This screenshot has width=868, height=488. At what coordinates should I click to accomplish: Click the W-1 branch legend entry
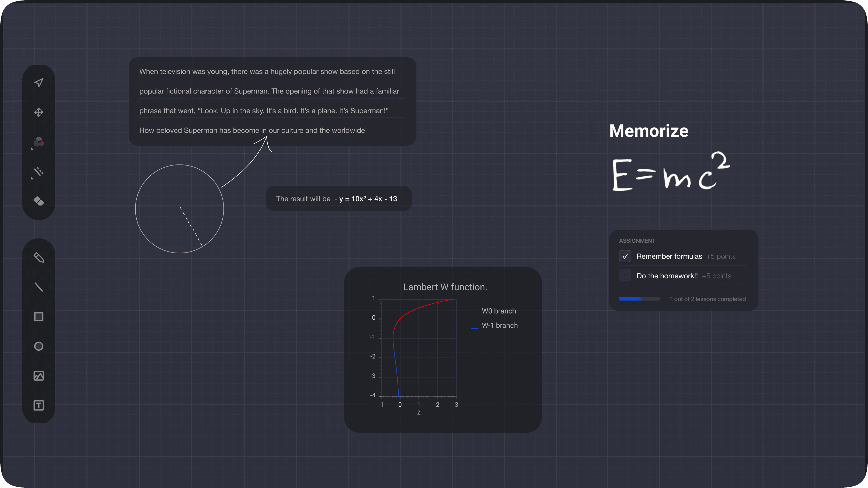(494, 326)
